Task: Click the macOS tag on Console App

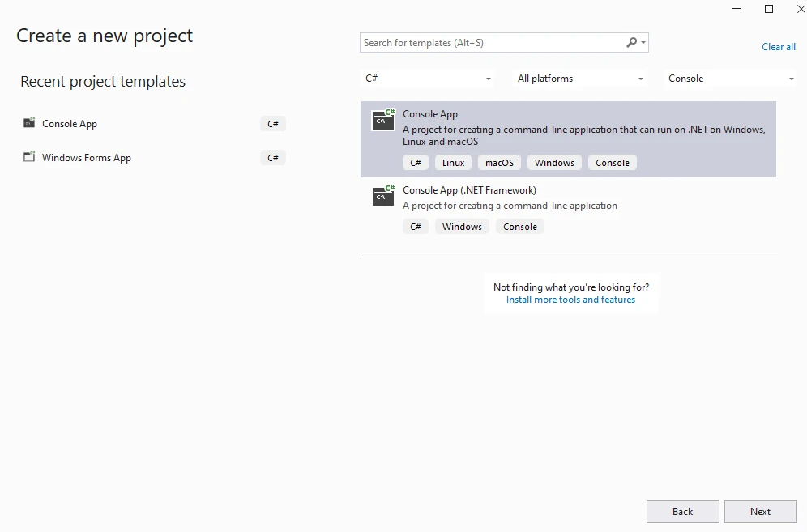Action: 499,163
